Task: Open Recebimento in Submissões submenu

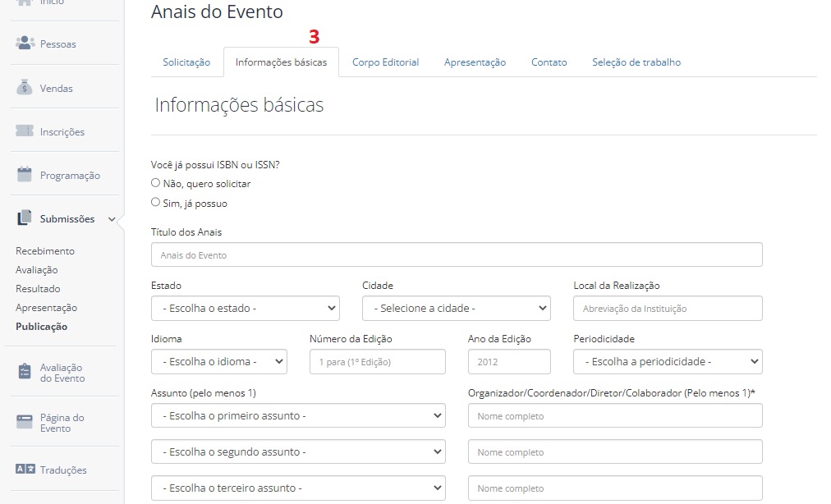Action: (45, 250)
